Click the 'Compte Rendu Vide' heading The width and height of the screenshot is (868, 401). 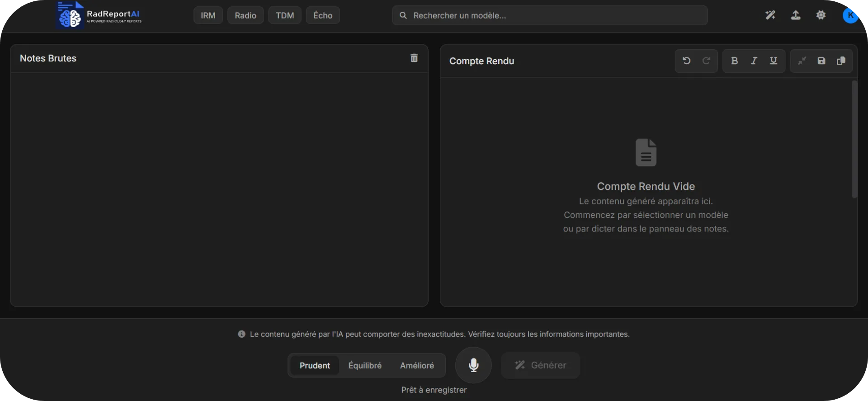coord(646,186)
